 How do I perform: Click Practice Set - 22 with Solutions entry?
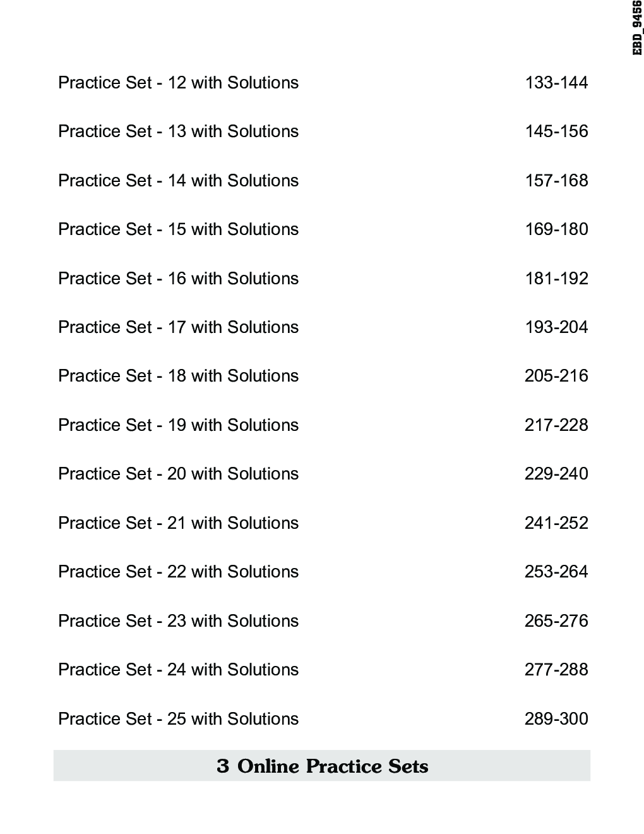[x=178, y=572]
